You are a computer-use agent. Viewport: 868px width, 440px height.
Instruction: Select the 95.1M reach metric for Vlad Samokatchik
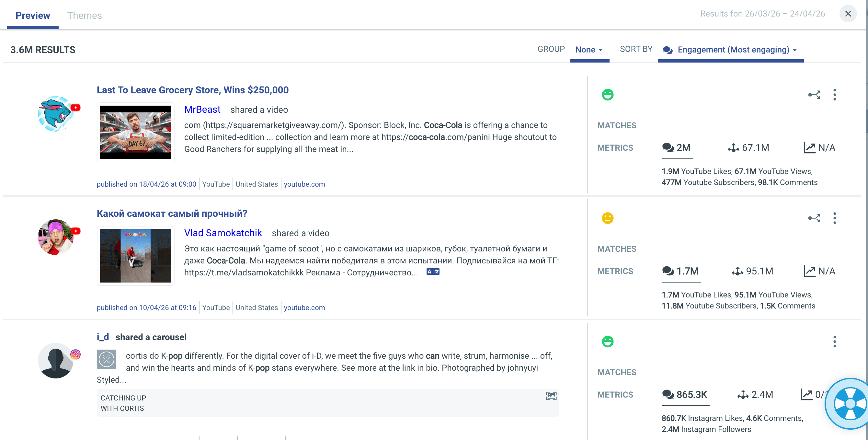tap(752, 271)
